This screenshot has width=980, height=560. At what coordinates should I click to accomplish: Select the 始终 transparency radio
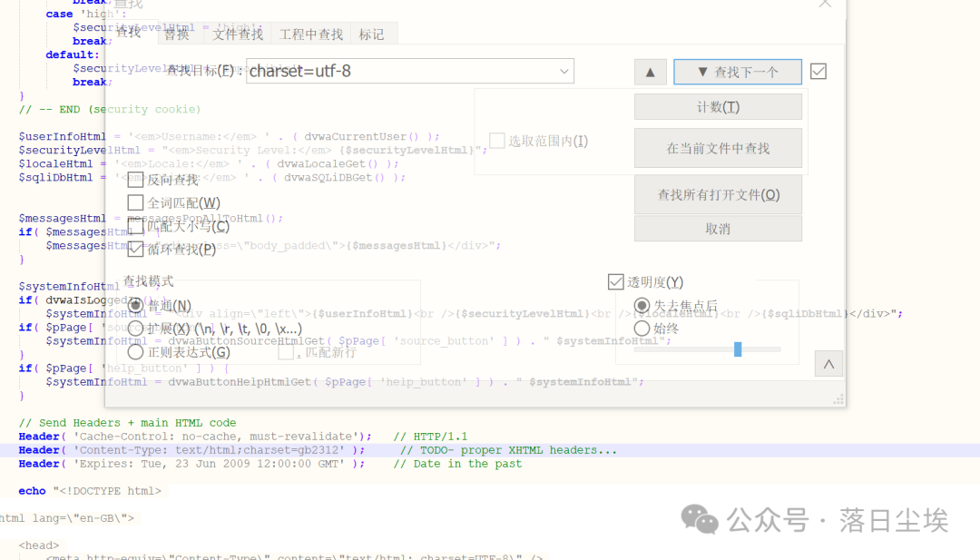point(642,329)
